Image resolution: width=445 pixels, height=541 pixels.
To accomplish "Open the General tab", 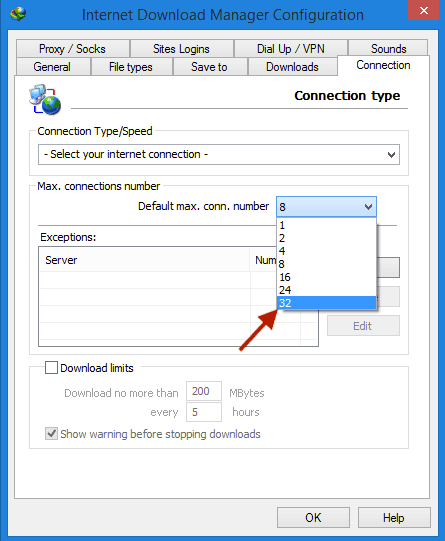I will 52,67.
